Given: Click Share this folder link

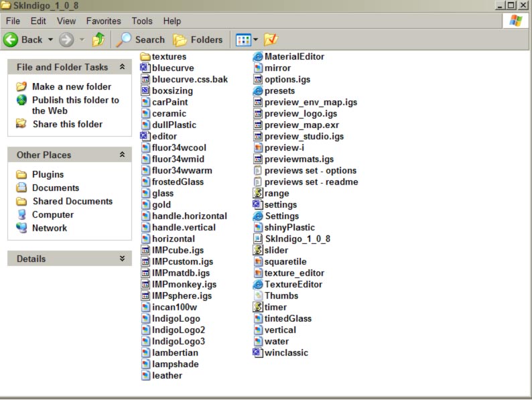Looking at the screenshot, I should coord(68,124).
